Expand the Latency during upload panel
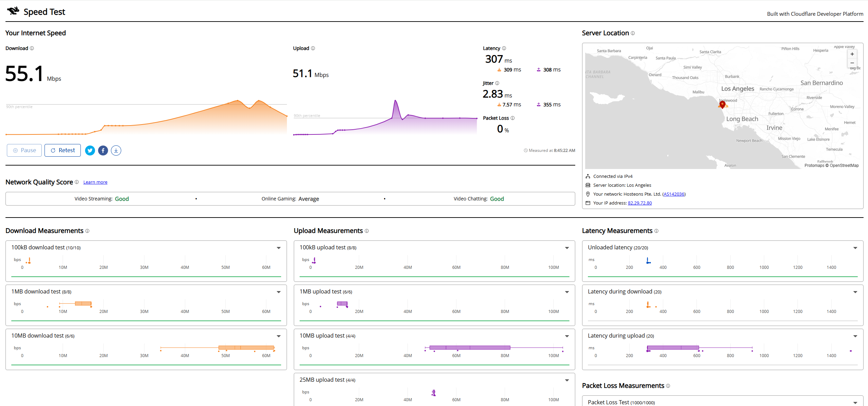This screenshot has width=868, height=406. 855,336
